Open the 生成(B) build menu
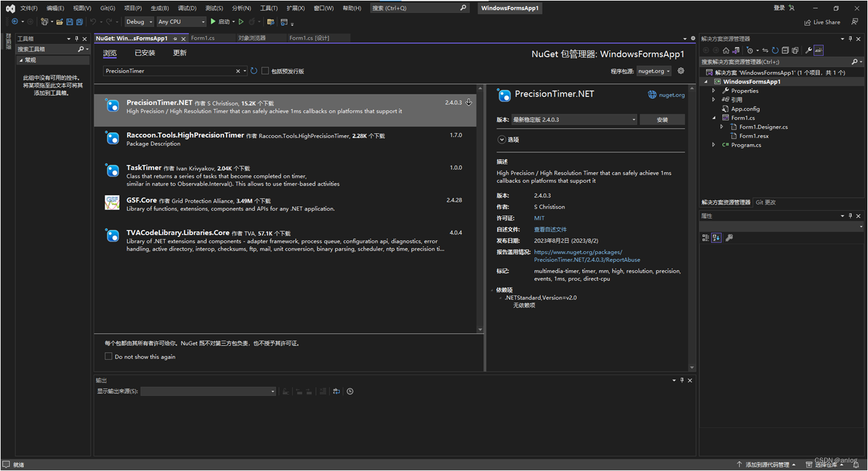The height and width of the screenshot is (471, 868). [x=160, y=8]
